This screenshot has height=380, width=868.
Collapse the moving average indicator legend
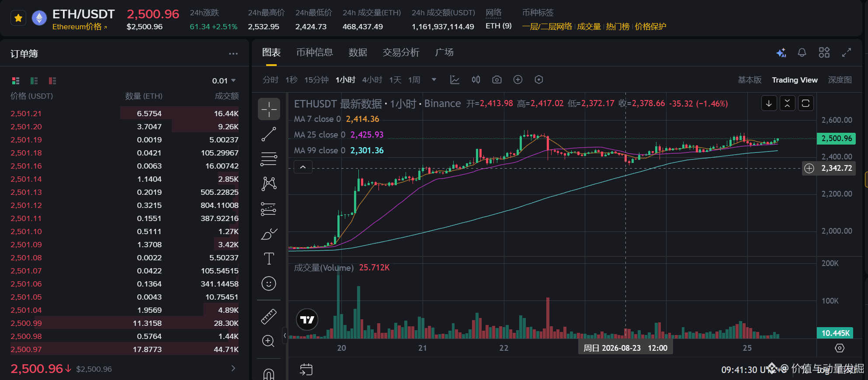[303, 167]
